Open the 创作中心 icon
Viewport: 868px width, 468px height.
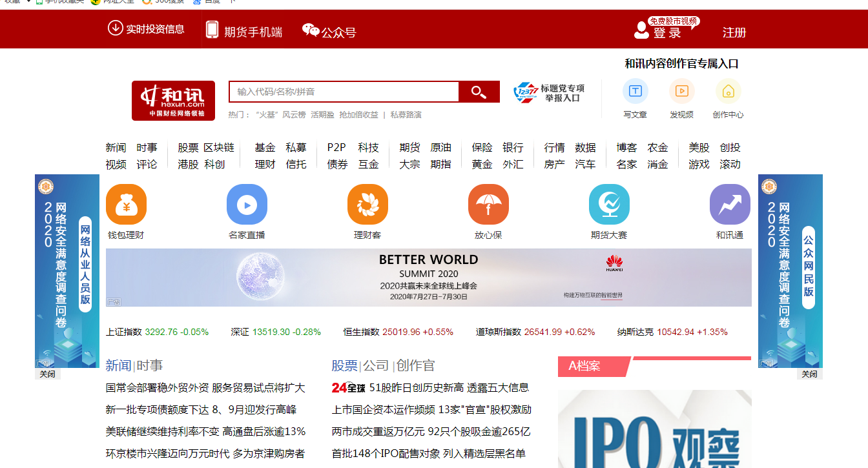click(x=728, y=91)
